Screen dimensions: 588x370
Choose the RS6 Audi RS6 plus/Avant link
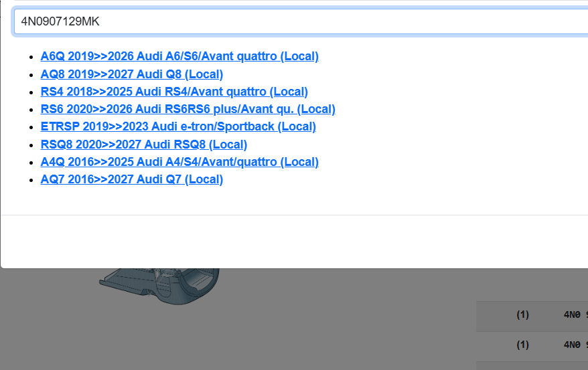click(188, 109)
